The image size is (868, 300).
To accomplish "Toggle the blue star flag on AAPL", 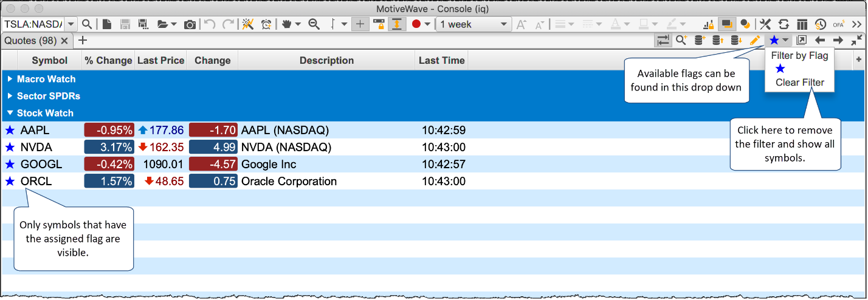I will (x=10, y=130).
